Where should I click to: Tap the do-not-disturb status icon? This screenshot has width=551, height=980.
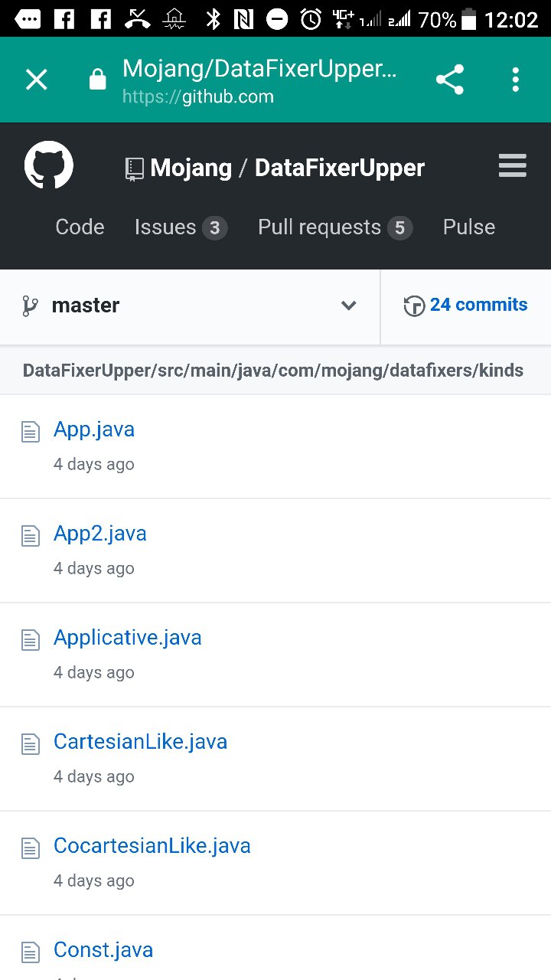pyautogui.click(x=277, y=19)
